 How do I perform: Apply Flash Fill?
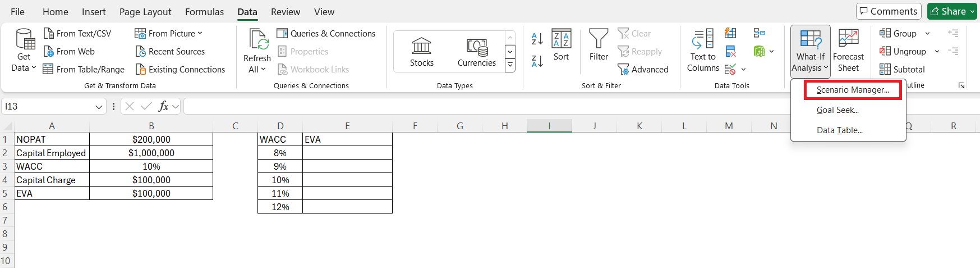[730, 34]
